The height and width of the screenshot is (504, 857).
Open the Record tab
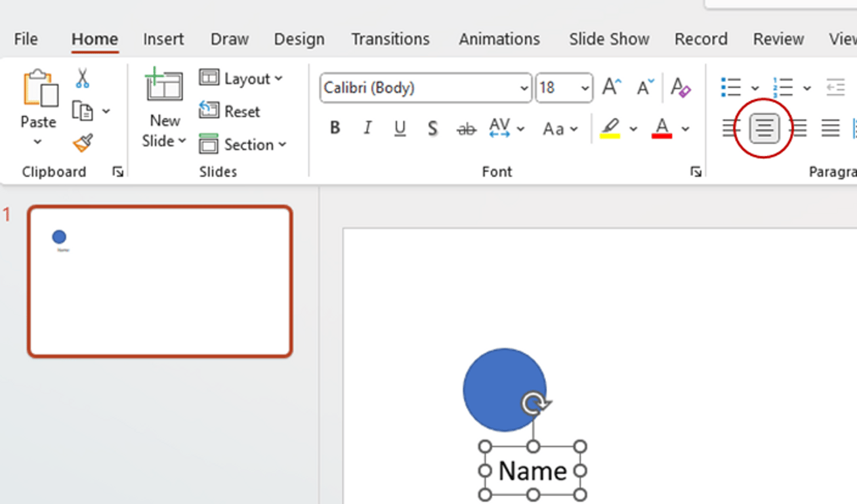701,39
